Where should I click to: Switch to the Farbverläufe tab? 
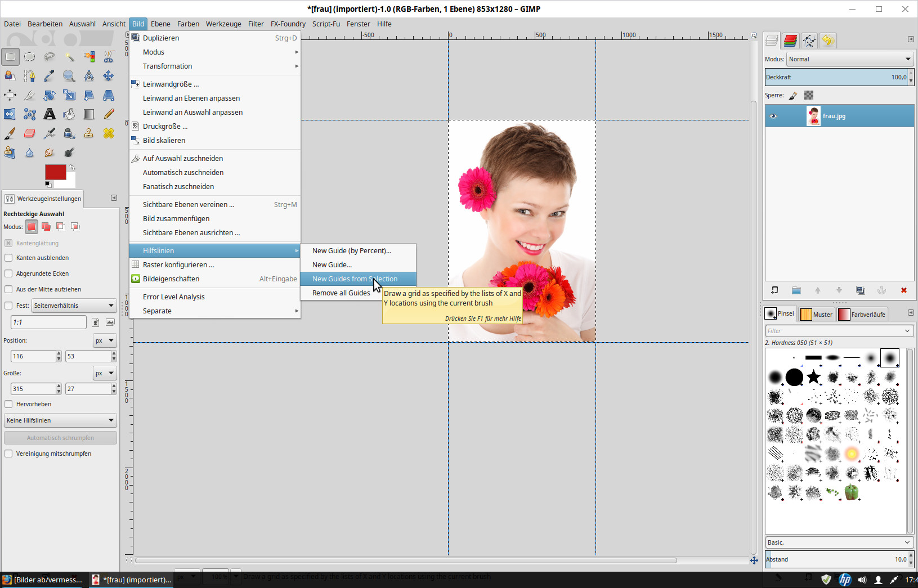[862, 315]
